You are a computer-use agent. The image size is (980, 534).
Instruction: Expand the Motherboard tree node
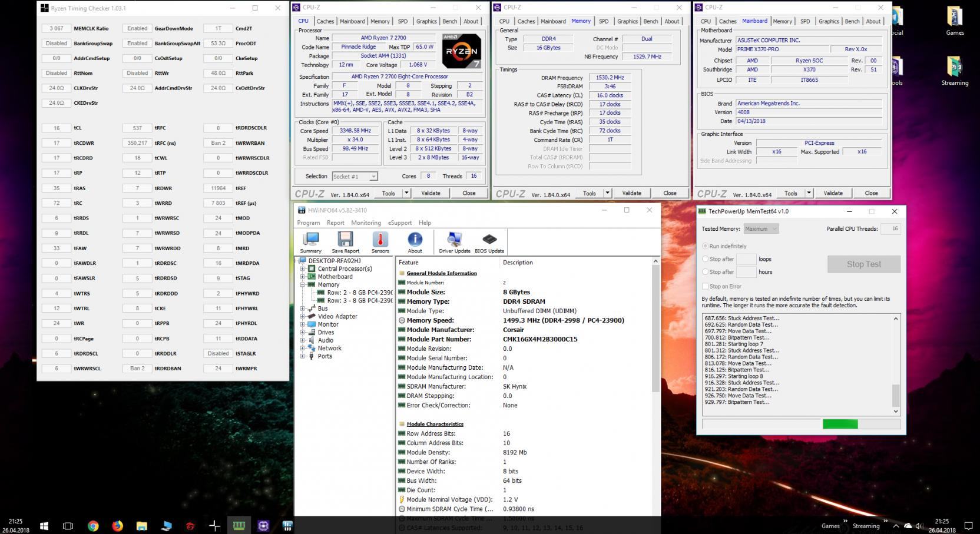pyautogui.click(x=303, y=277)
